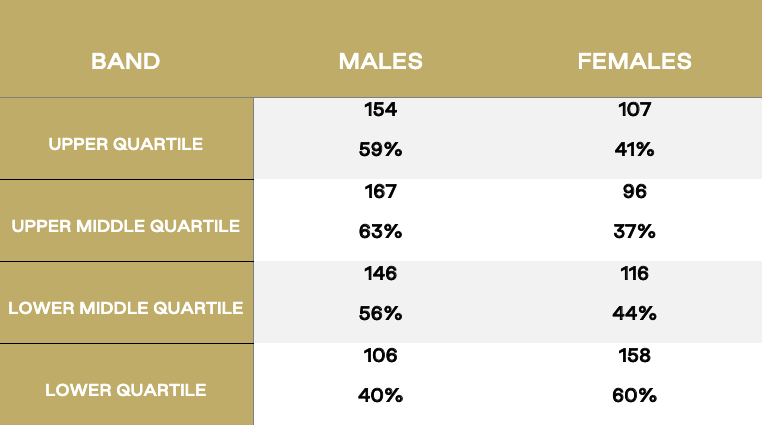
Task: Click the 60% females lower quartile value
Action: (634, 395)
